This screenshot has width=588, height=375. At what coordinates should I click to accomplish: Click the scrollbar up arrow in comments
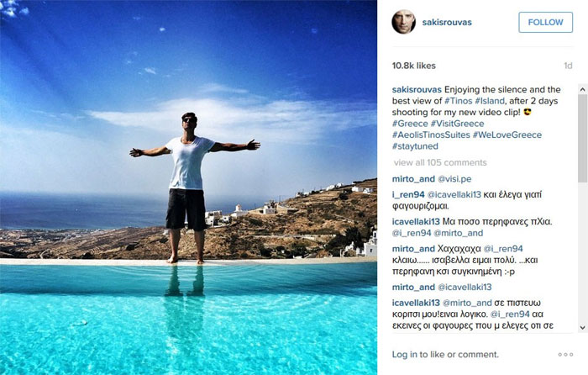(x=582, y=89)
